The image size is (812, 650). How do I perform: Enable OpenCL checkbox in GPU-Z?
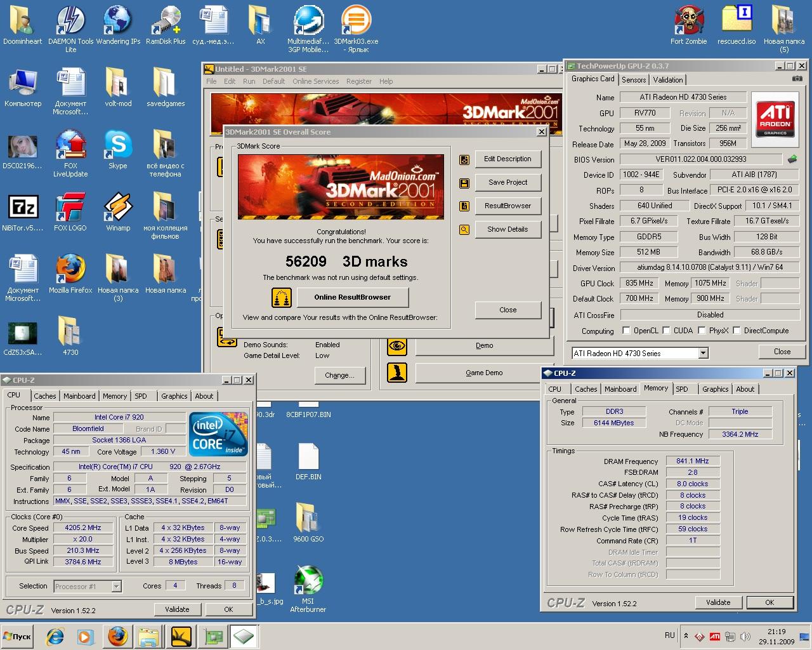[x=626, y=330]
